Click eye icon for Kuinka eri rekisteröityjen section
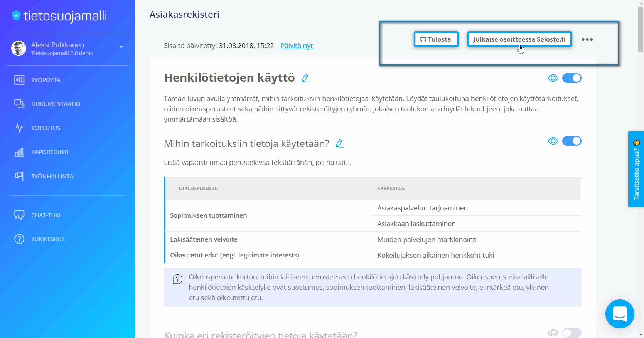Screen dimensions: 644x338 pyautogui.click(x=553, y=333)
